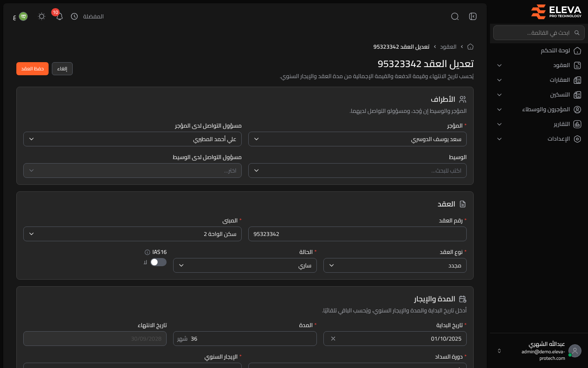Go to home via breadcrumb house icon
This screenshot has width=588, height=368.
[470, 47]
